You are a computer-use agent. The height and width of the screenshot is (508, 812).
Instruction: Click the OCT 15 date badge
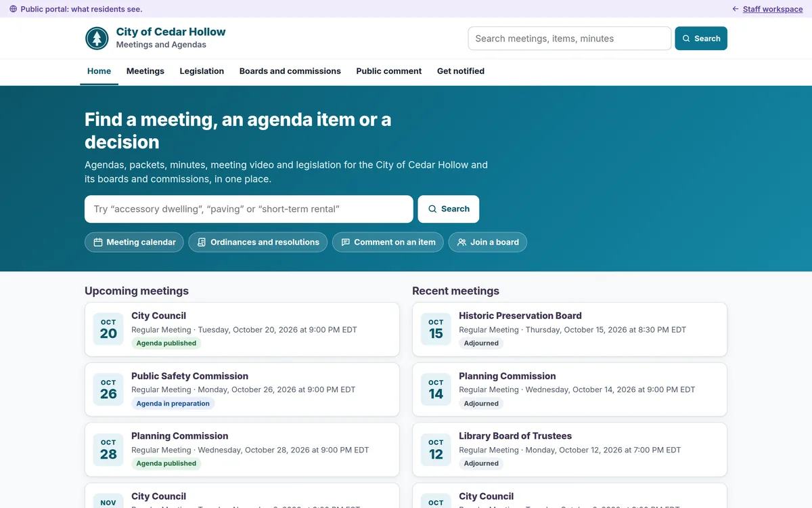436,329
